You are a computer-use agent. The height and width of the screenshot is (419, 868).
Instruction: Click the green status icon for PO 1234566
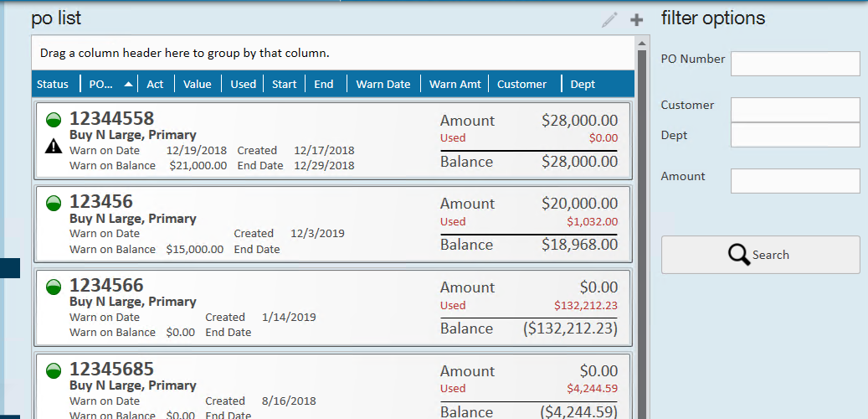click(53, 287)
